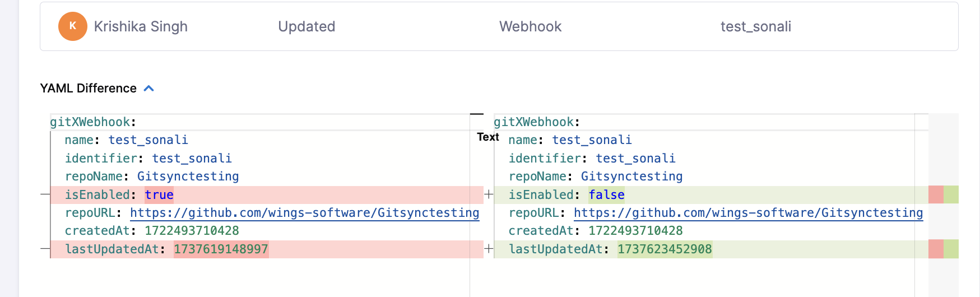Click the test_sonali resource name in the row

pyautogui.click(x=755, y=26)
